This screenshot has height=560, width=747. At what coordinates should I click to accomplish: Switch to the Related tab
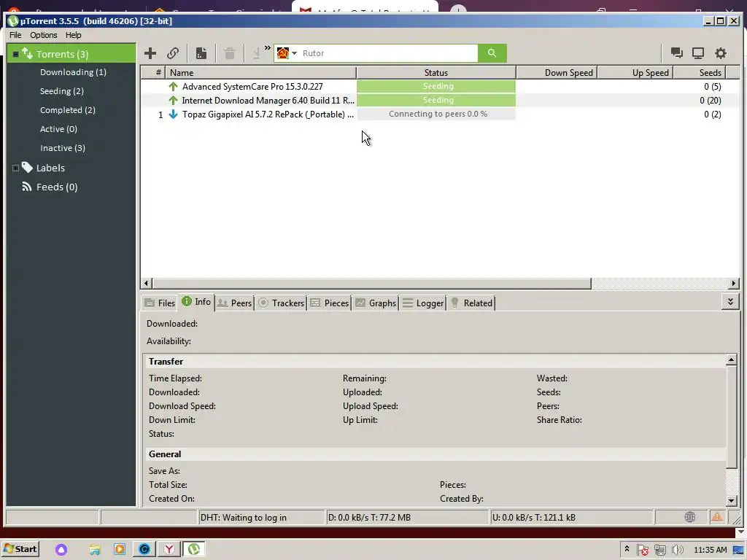(471, 303)
